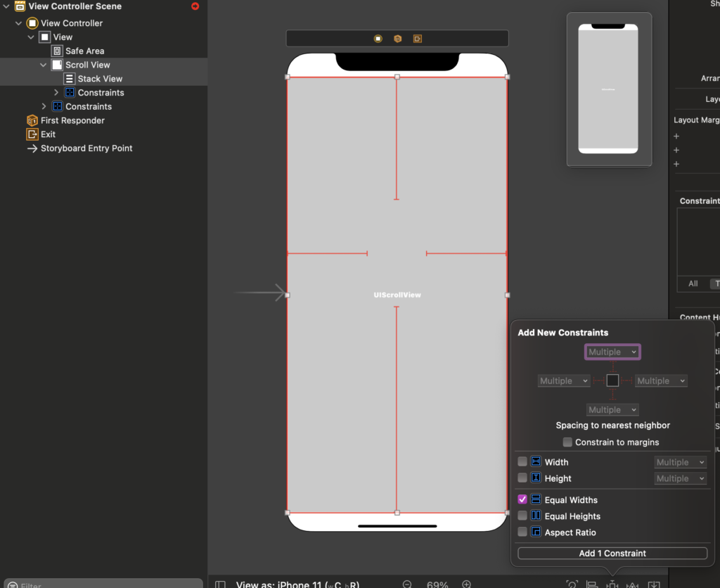Image resolution: width=720 pixels, height=588 pixels.
Task: Toggle trailing spacing strut in constraint diagram
Action: 626,381
